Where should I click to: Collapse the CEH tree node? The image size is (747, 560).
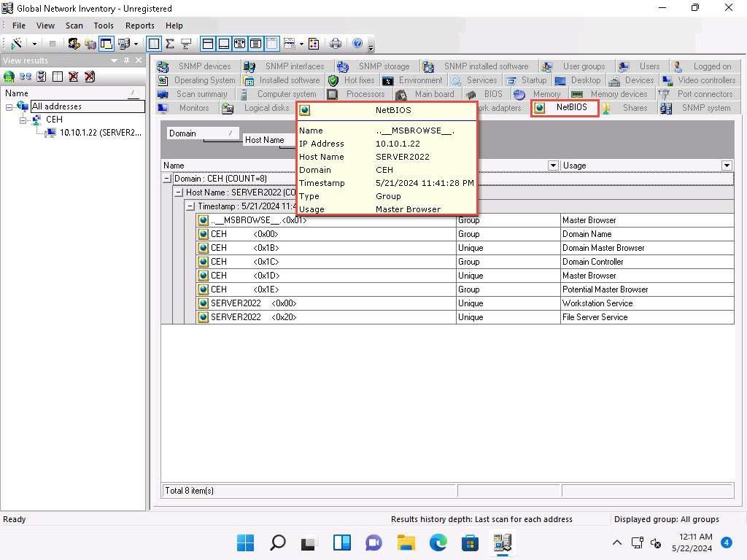(x=23, y=120)
